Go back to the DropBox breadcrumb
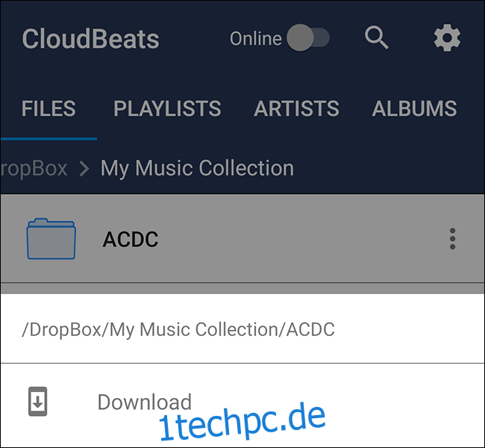Image resolution: width=485 pixels, height=448 pixels. pyautogui.click(x=34, y=169)
